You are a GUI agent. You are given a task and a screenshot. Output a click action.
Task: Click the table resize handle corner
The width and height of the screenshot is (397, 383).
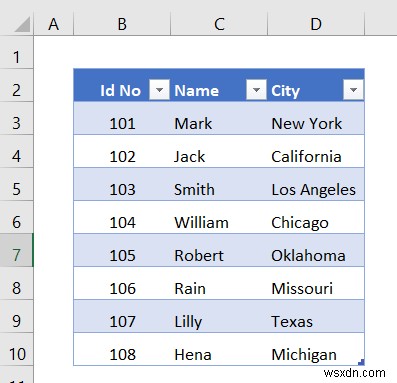pyautogui.click(x=361, y=362)
